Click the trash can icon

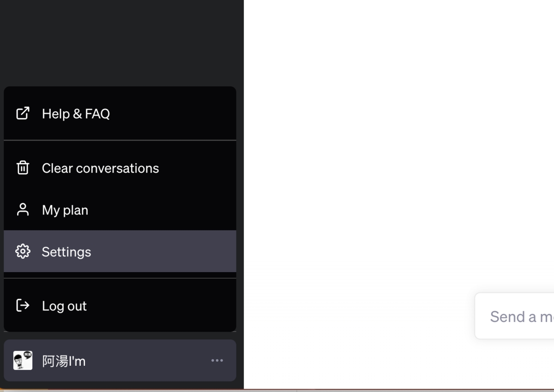[23, 168]
